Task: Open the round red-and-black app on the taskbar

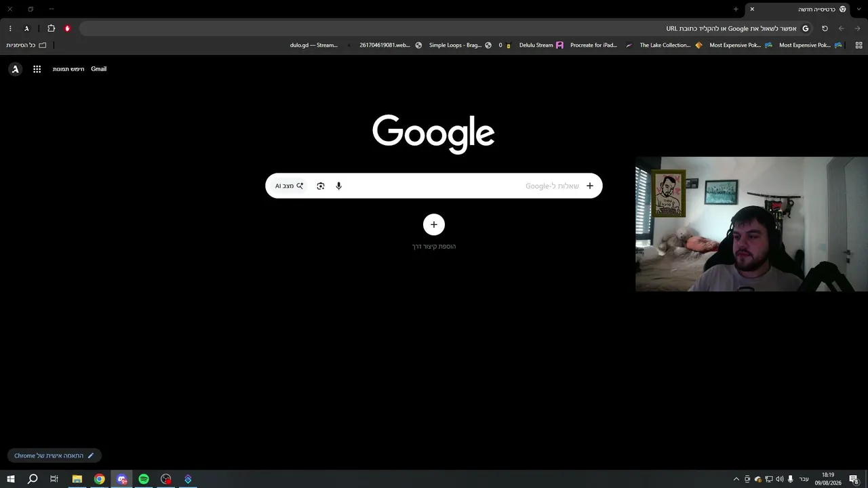Action: pos(166,479)
